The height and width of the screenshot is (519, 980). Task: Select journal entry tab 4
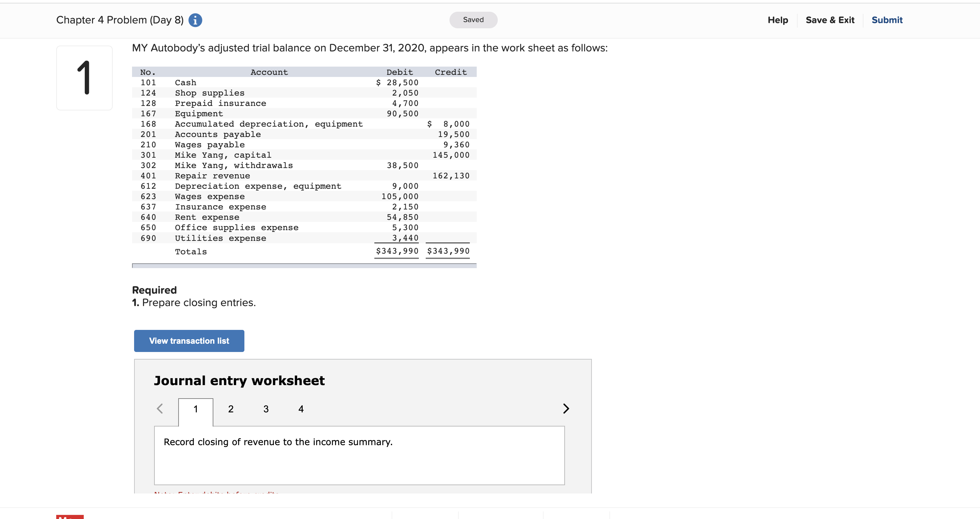pyautogui.click(x=301, y=409)
